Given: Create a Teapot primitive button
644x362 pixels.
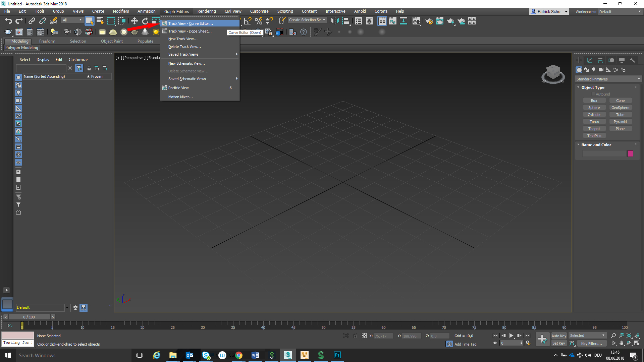Looking at the screenshot, I should [594, 129].
